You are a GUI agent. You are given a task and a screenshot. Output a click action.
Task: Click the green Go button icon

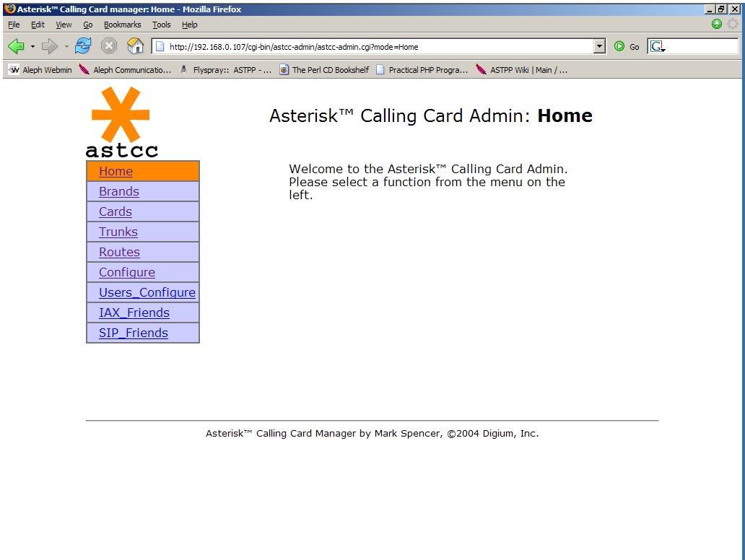[x=619, y=46]
